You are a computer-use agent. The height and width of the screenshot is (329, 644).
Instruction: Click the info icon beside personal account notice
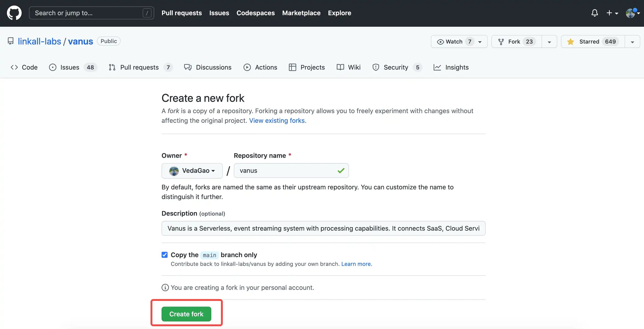(165, 288)
